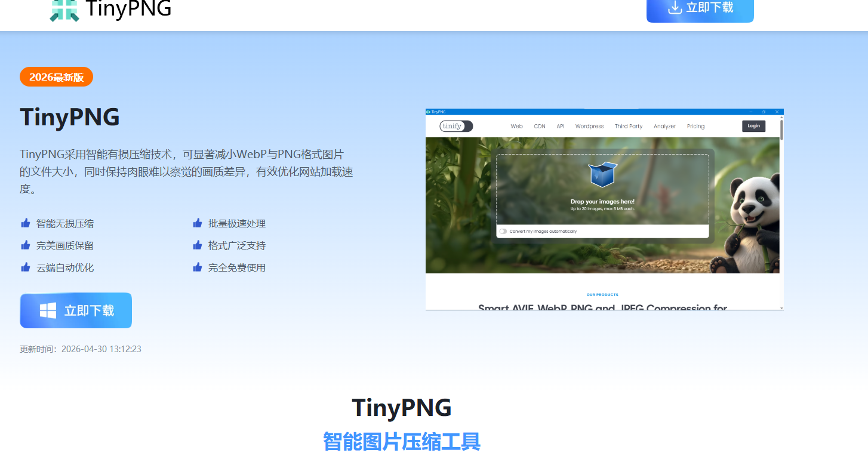Click the TinyPNG header title text
The image size is (868, 456).
tap(128, 8)
